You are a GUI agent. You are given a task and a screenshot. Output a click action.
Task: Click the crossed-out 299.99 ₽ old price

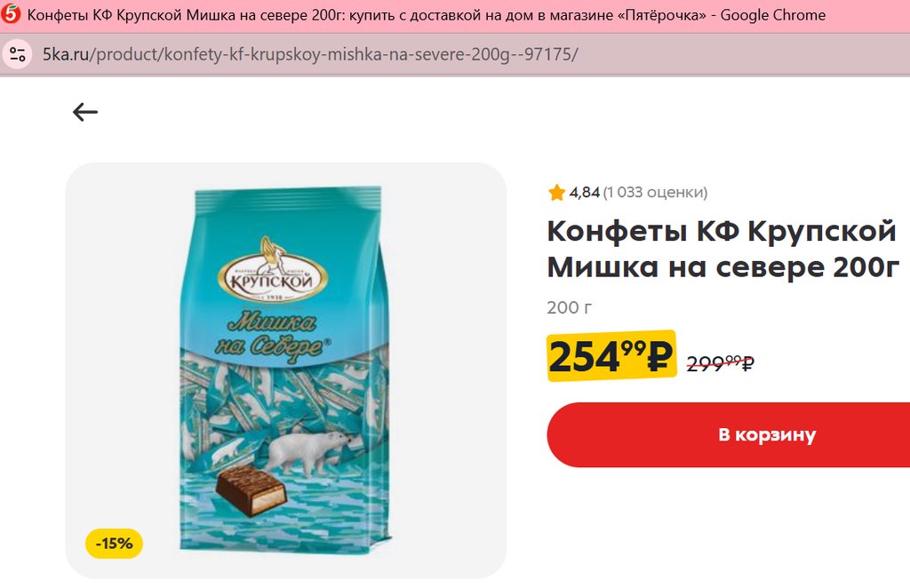point(720,363)
